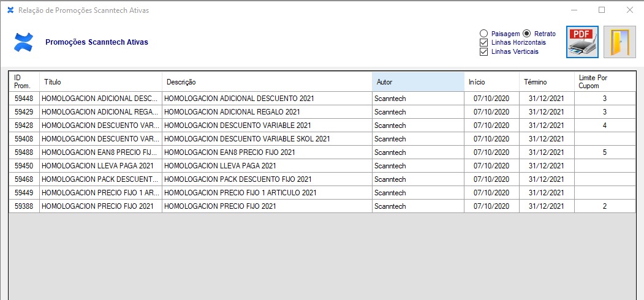The height and width of the screenshot is (300, 644).
Task: Toggle the Linhas Horizontais checkbox
Action: (484, 43)
